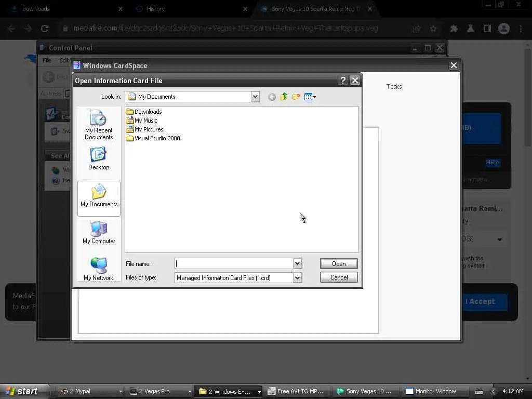Select the My Music folder
The image size is (532, 399).
141,121
